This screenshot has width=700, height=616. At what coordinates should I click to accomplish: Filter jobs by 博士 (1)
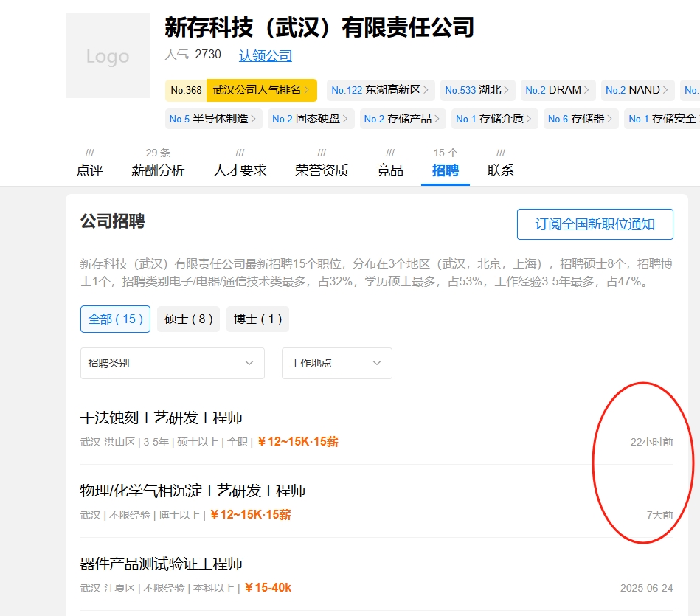click(x=257, y=319)
